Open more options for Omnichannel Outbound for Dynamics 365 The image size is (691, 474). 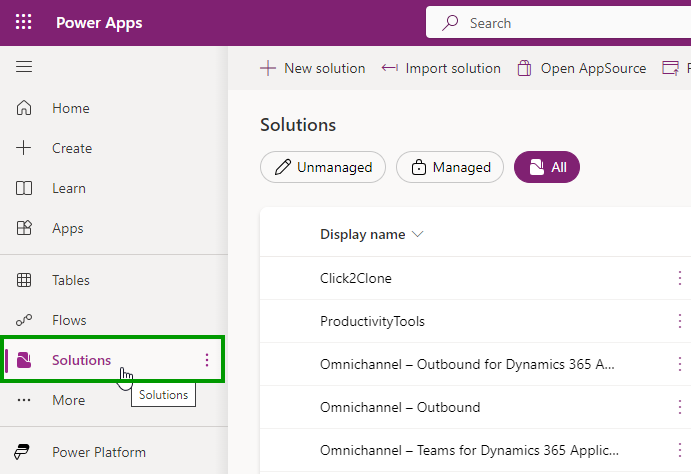click(680, 364)
